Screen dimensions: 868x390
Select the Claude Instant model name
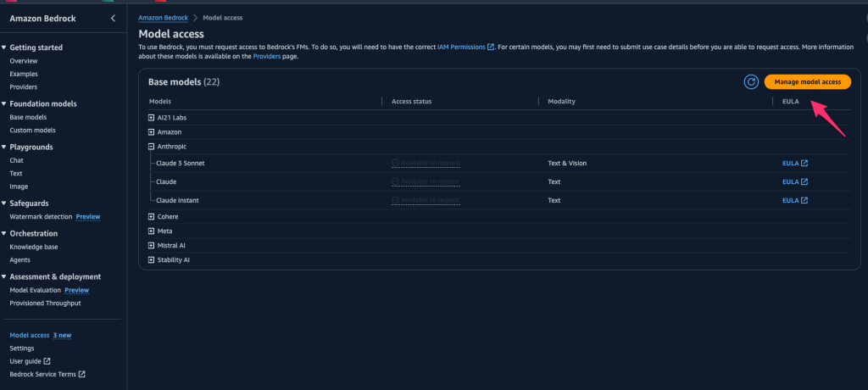point(177,201)
